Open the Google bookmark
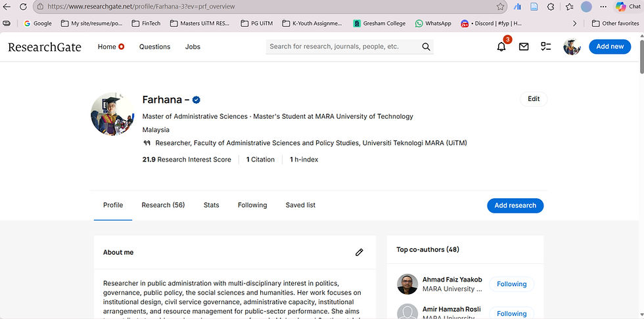 click(x=38, y=24)
